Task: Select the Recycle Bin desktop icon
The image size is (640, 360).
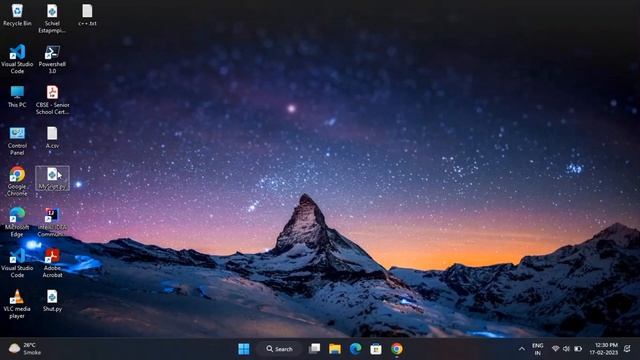Action: 17,15
